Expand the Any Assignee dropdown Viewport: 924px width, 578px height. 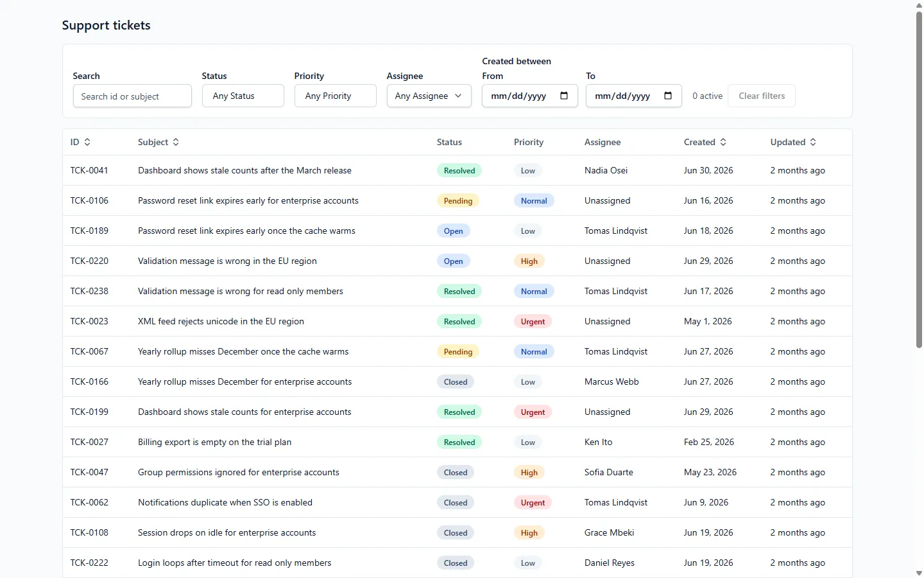429,96
